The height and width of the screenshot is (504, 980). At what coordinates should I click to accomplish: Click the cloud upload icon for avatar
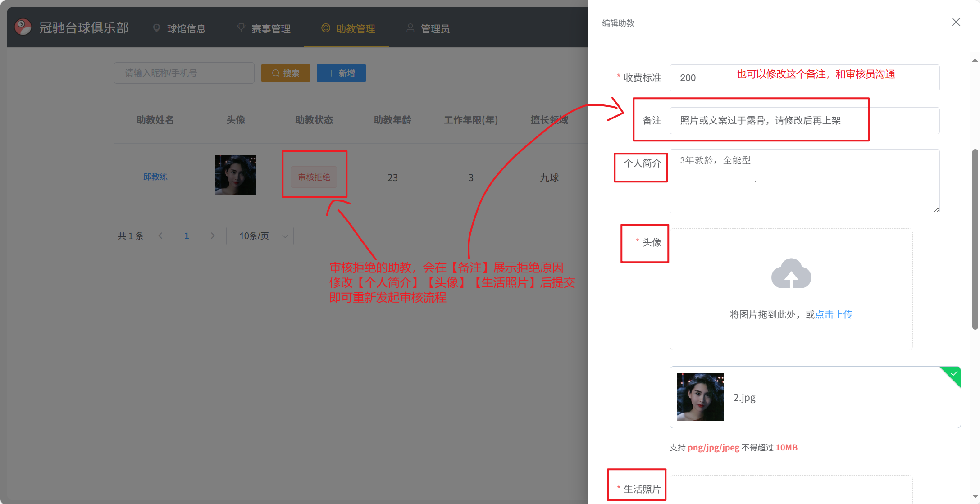pos(791,274)
